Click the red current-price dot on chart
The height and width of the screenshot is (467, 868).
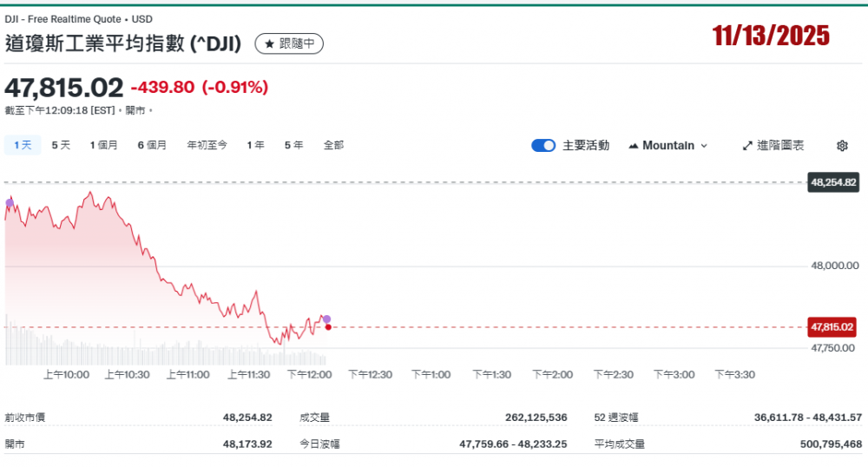click(x=327, y=327)
